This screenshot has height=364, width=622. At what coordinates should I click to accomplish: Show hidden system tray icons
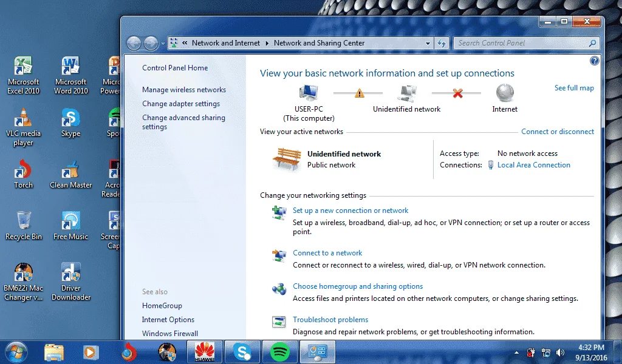(x=516, y=352)
